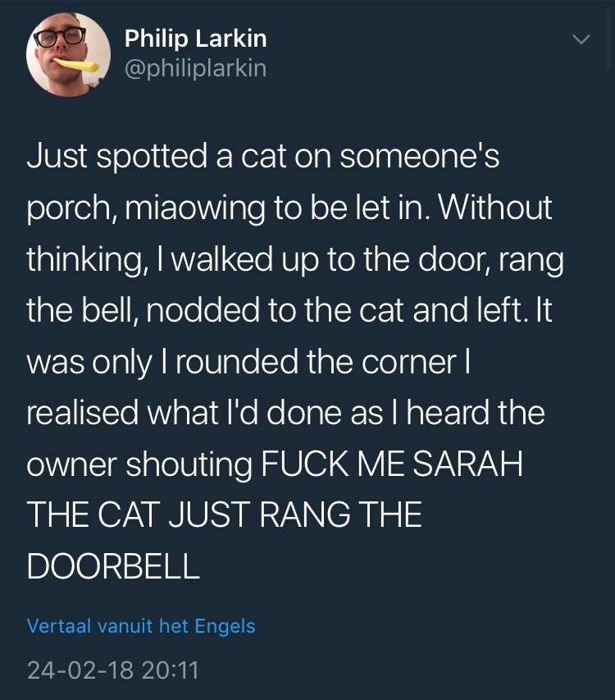Image resolution: width=615 pixels, height=700 pixels.
Task: Click Vertaal vanuit het Engels link
Action: [x=141, y=626]
